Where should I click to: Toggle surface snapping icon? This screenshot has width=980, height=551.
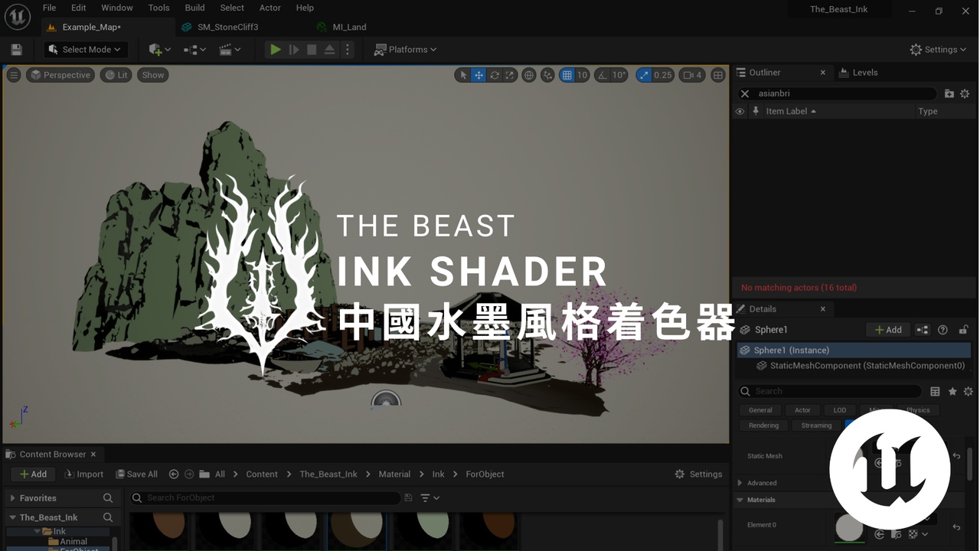pos(547,75)
